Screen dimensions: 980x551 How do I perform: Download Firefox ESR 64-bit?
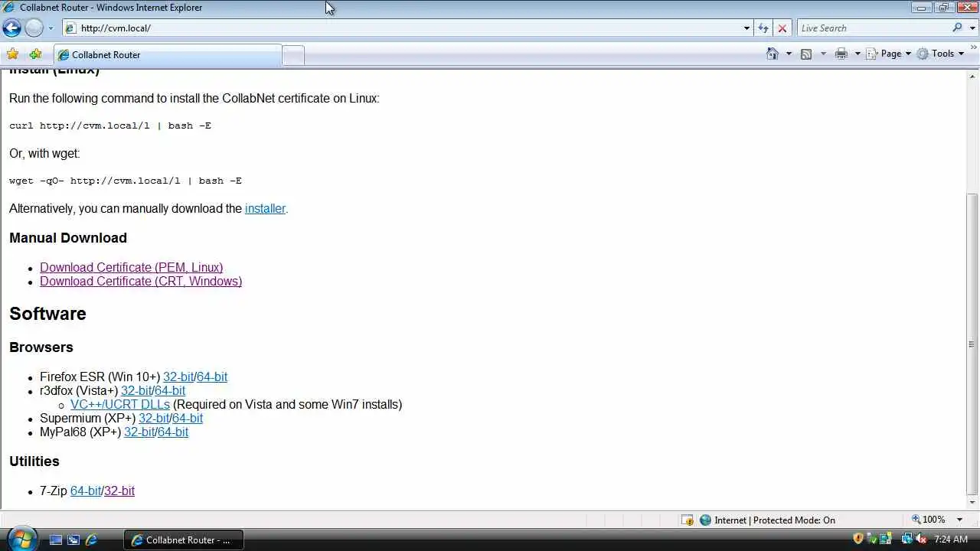coord(212,377)
